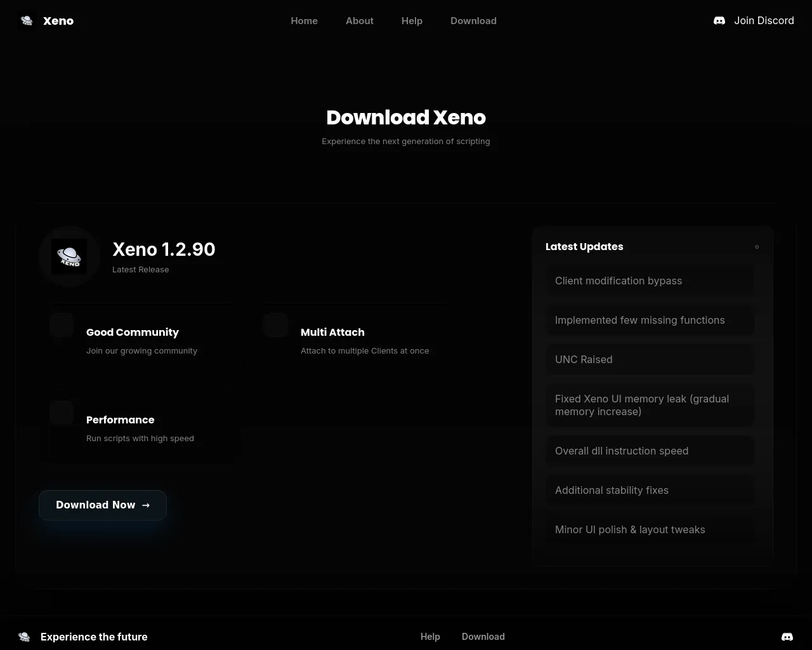
Task: Click 'Experience the future' footer text
Action: tap(94, 637)
